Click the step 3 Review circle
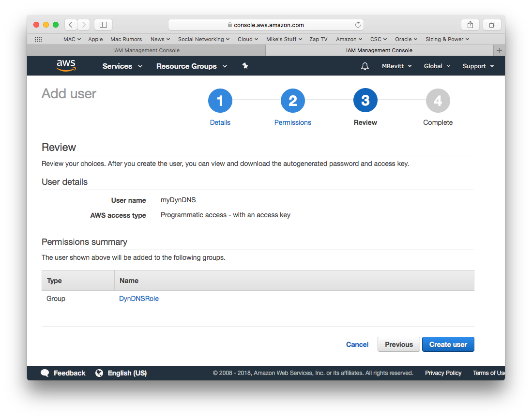The image size is (532, 419). tap(365, 100)
